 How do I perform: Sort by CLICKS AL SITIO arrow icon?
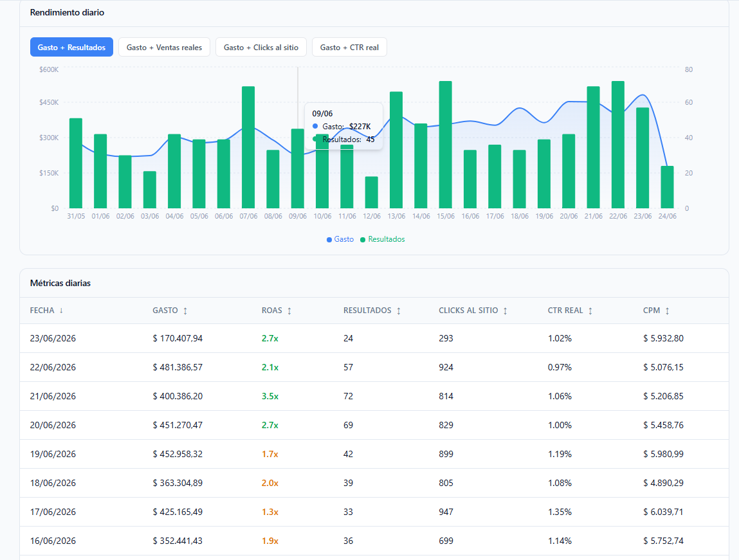point(506,311)
